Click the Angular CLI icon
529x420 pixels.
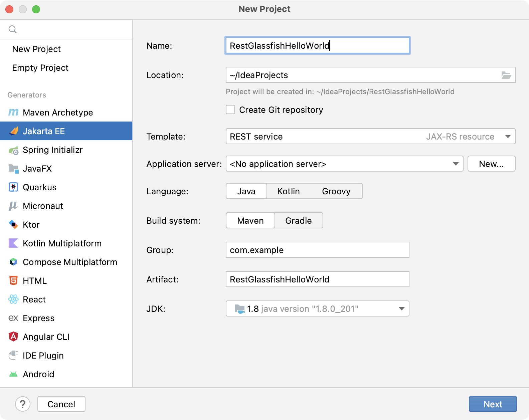(13, 337)
